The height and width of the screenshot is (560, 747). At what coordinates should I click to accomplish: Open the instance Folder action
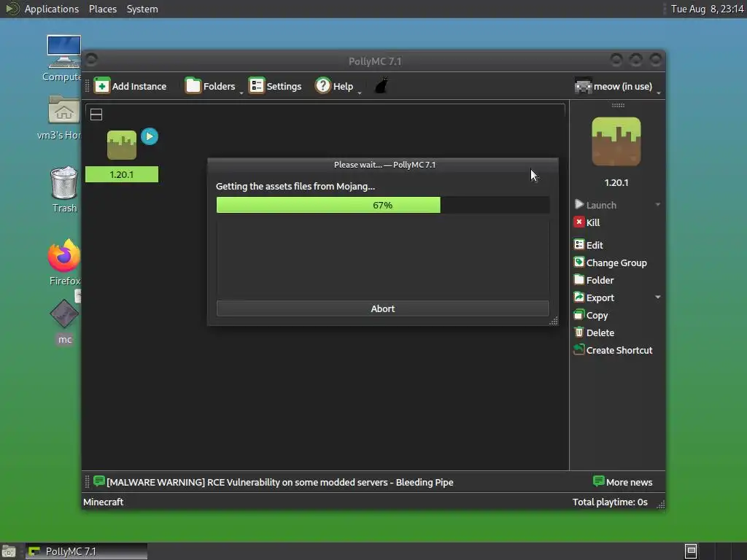tap(594, 280)
